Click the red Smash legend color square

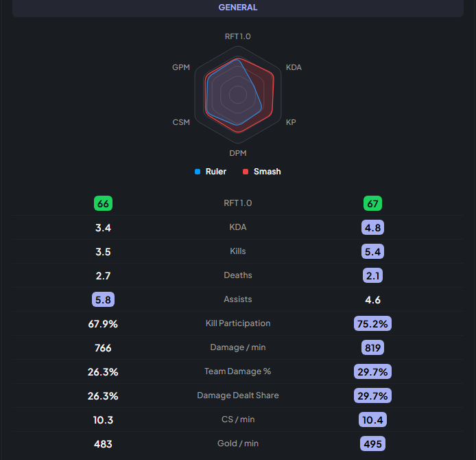pyautogui.click(x=246, y=172)
